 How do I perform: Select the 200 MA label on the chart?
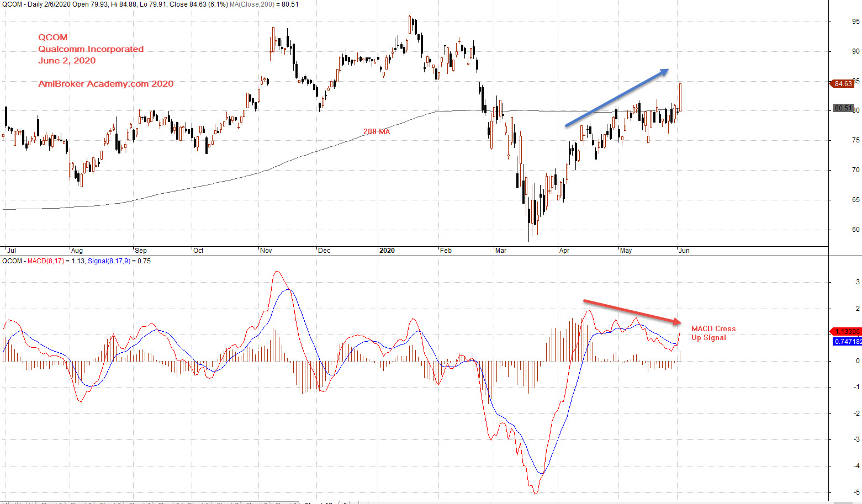tap(377, 132)
